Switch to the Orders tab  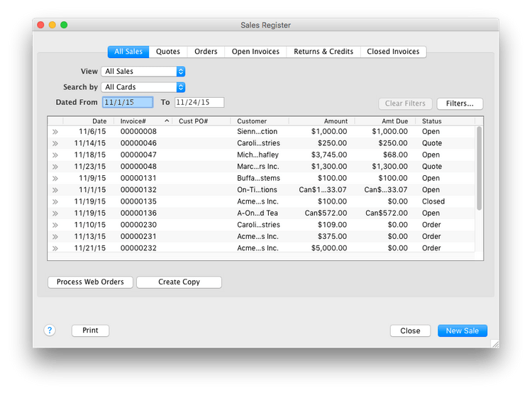coord(206,52)
